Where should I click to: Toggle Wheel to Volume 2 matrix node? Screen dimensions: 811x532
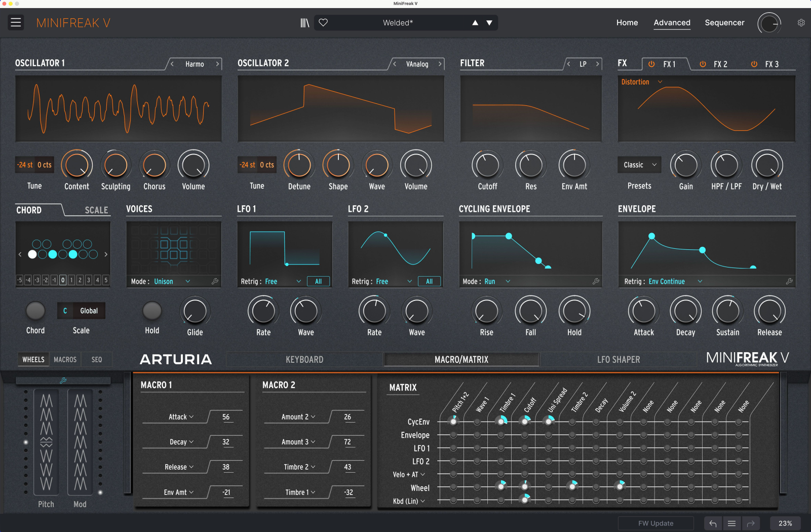(x=620, y=486)
